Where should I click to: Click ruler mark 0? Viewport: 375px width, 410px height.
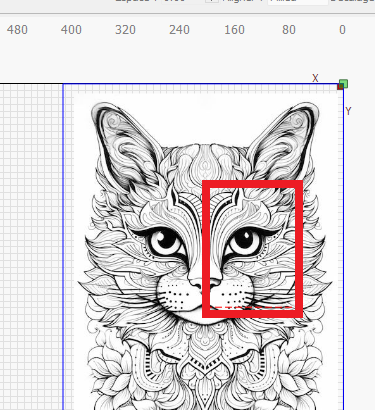coord(342,30)
